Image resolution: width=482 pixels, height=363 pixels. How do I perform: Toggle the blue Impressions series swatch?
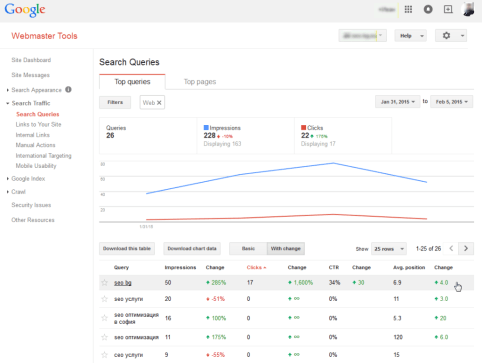(x=206, y=127)
